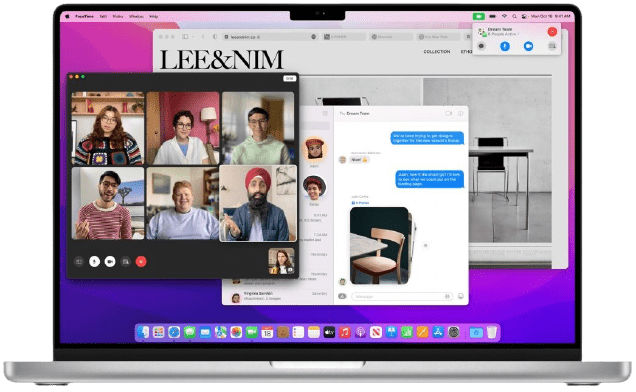This screenshot has height=392, width=636.
Task: Expand the Safari sidebar dropdown arrow
Action: (x=193, y=37)
